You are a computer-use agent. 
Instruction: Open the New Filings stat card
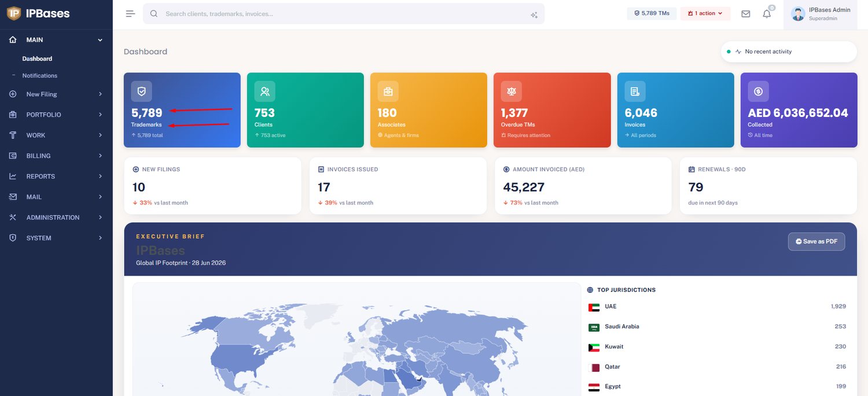tap(213, 186)
